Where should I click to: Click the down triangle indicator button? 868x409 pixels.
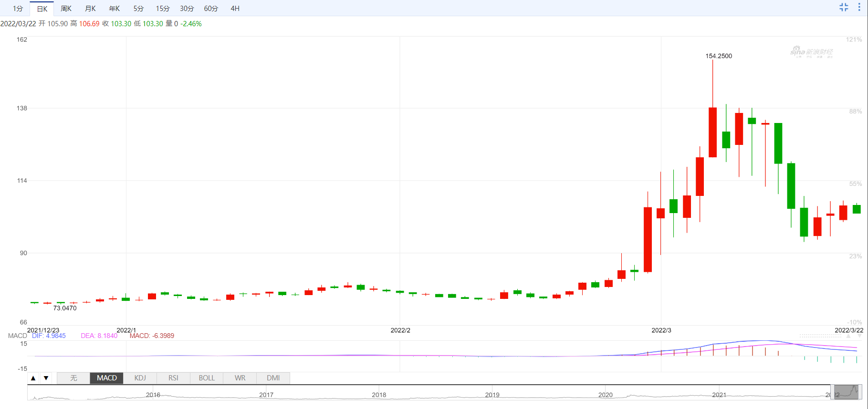[x=46, y=378]
